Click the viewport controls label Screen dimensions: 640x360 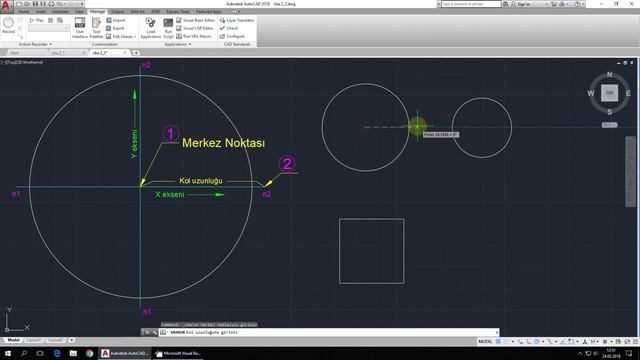[x=22, y=62]
